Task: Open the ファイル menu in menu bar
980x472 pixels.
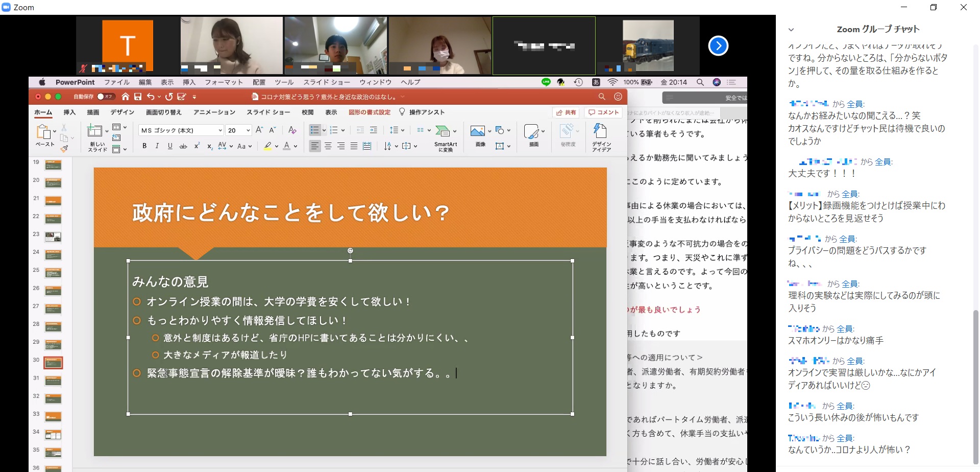Action: tap(117, 82)
